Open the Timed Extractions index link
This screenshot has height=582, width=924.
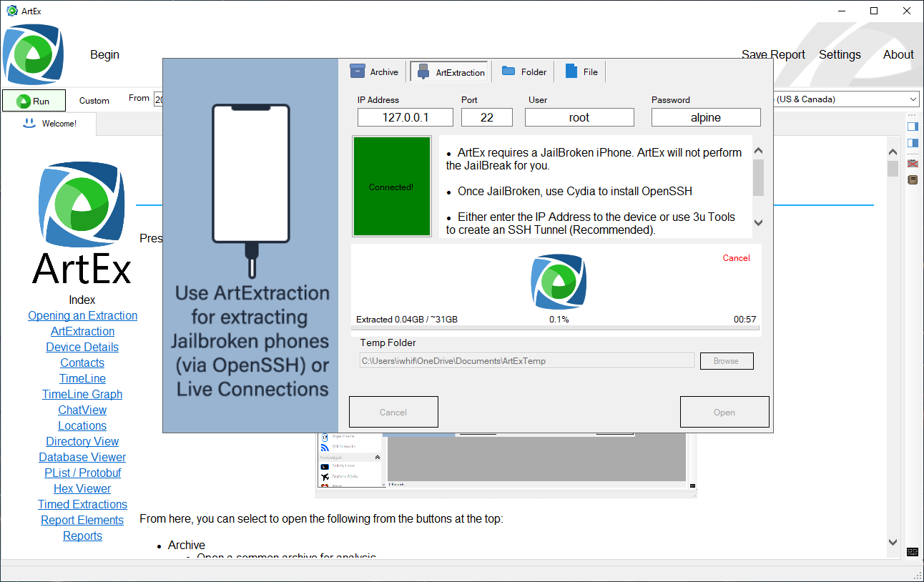pos(82,504)
